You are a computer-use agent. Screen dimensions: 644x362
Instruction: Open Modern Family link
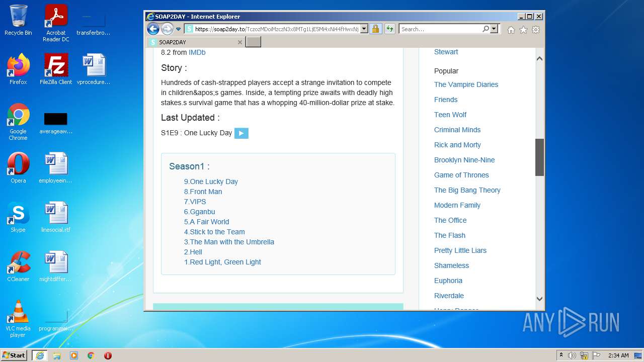(x=457, y=205)
